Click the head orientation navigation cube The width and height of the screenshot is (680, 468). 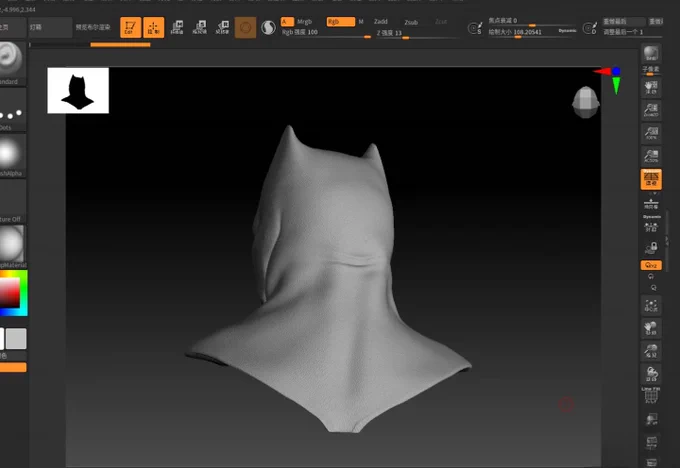[585, 102]
